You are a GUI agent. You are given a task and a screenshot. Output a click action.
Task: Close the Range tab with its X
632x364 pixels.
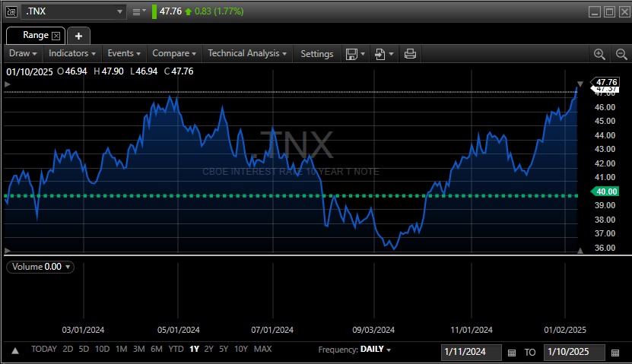pyautogui.click(x=56, y=36)
